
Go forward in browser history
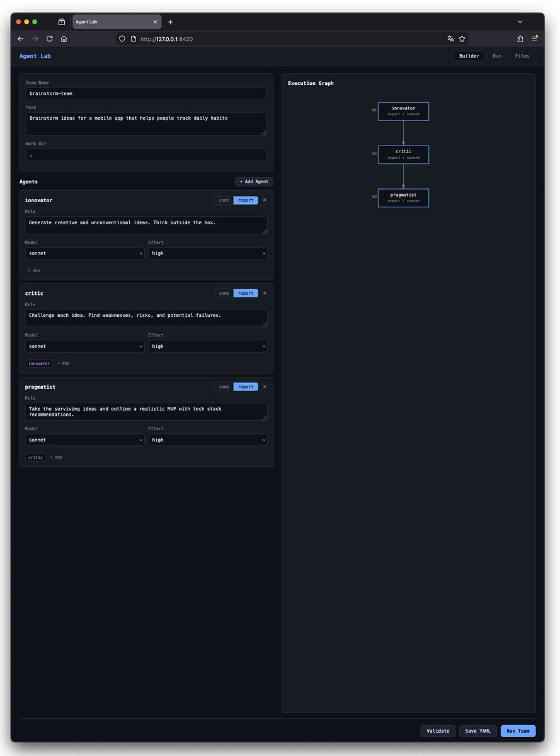(35, 38)
